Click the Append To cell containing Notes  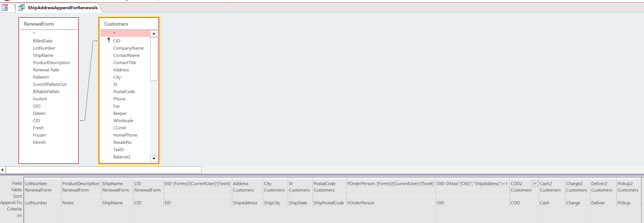81,203
